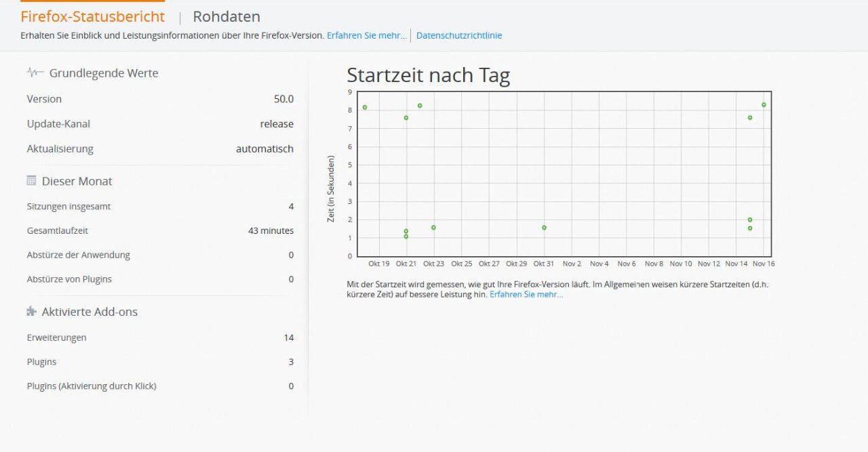The height and width of the screenshot is (452, 868).
Task: Click the Aktivierte Add-ons heading
Action: coord(90,312)
